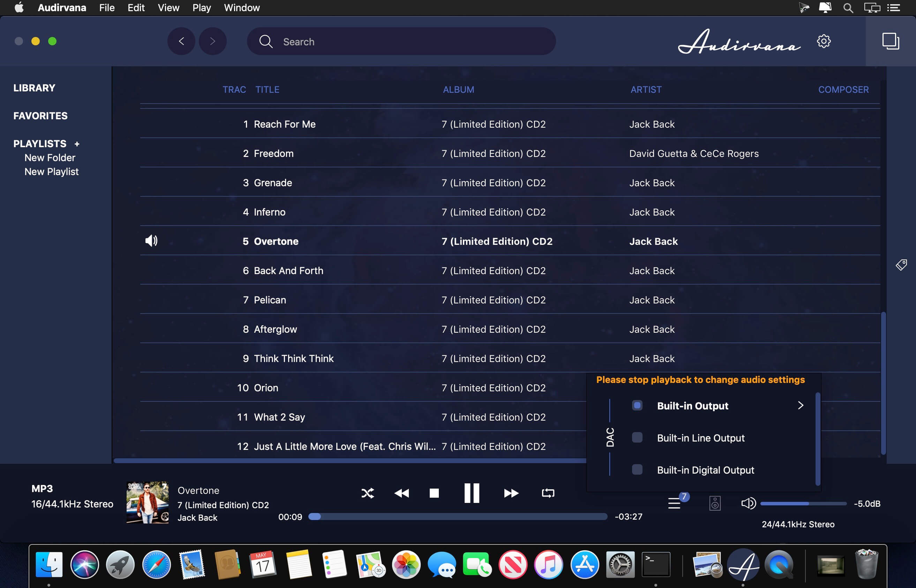Enable shuffle playback mode
The height and width of the screenshot is (588, 916).
[368, 493]
